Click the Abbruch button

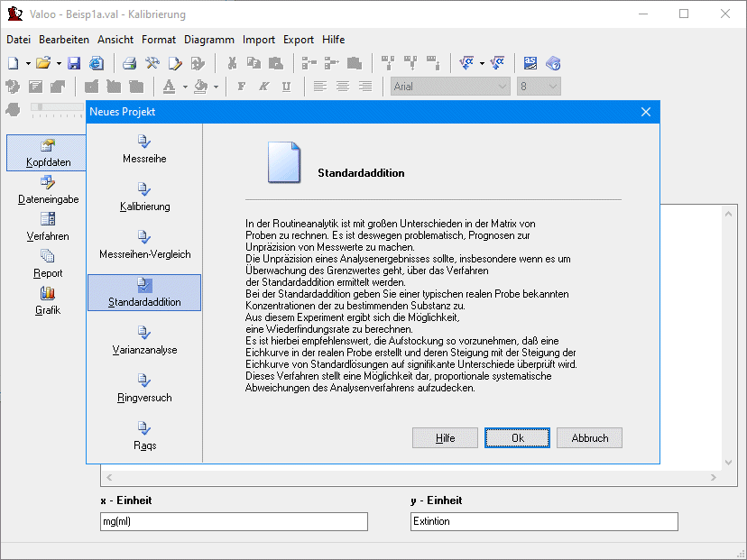(x=589, y=437)
